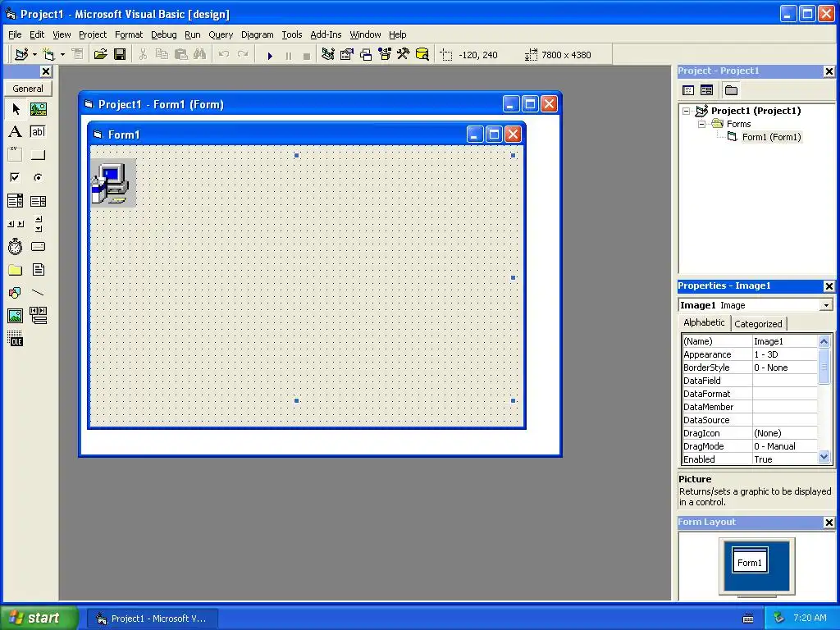Select the Timer tool
Viewport: 840px width, 630px height.
tap(16, 247)
